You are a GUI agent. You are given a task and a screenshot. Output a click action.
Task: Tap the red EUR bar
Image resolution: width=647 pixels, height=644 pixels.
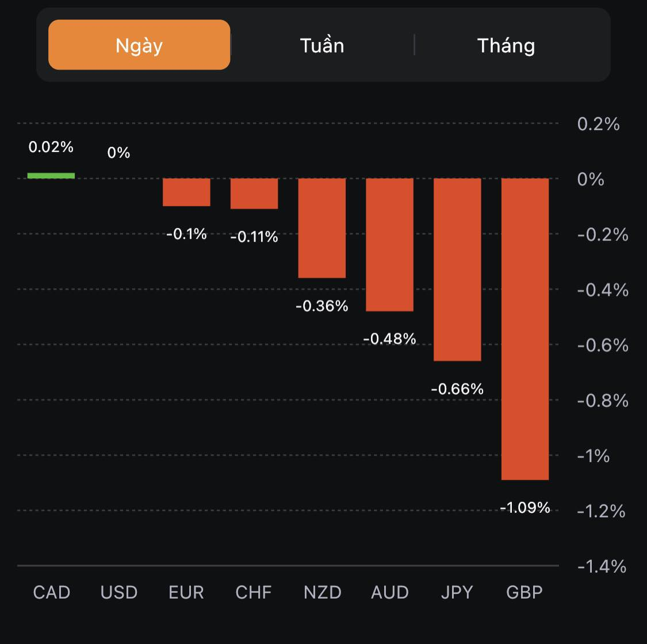[186, 192]
